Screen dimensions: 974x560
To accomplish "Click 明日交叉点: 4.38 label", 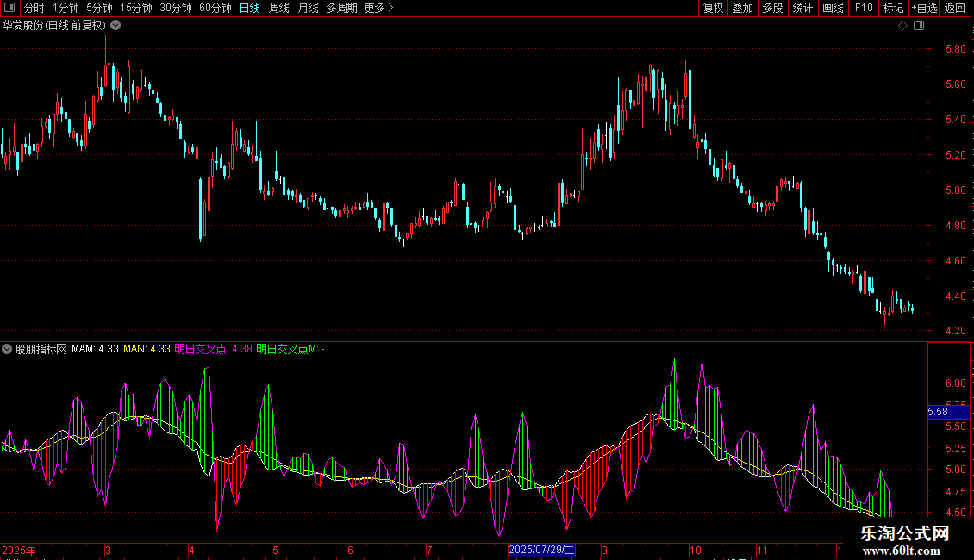I will (x=213, y=349).
